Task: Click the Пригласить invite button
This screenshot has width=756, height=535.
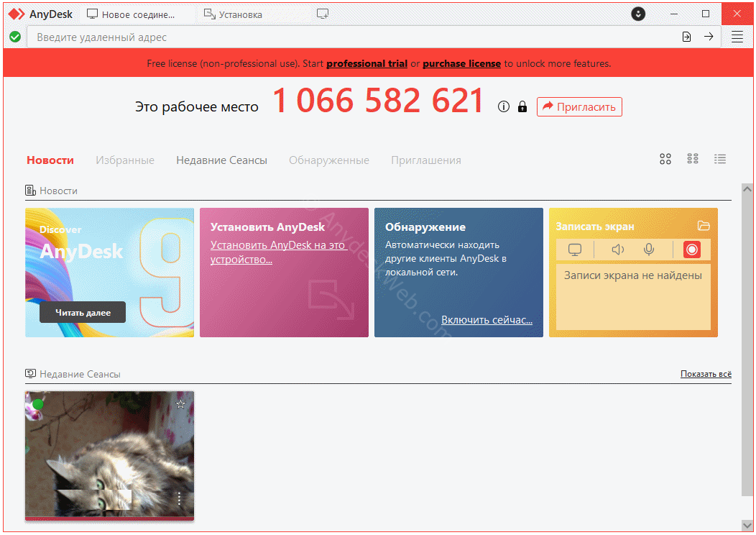Action: [x=579, y=106]
